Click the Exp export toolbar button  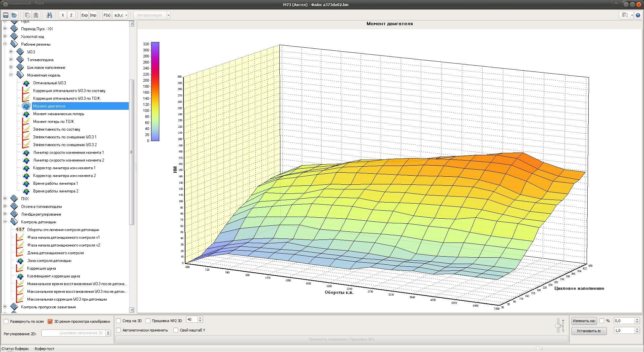coord(85,15)
